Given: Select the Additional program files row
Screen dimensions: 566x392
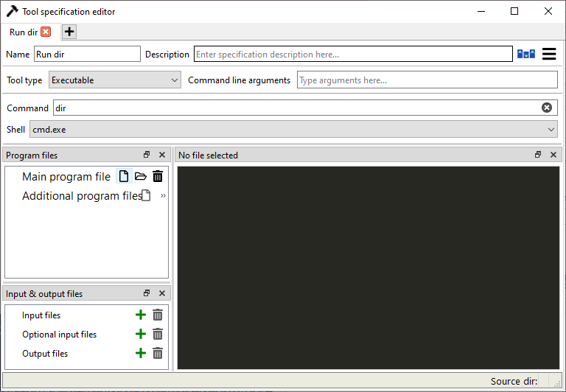Looking at the screenshot, I should click(82, 196).
